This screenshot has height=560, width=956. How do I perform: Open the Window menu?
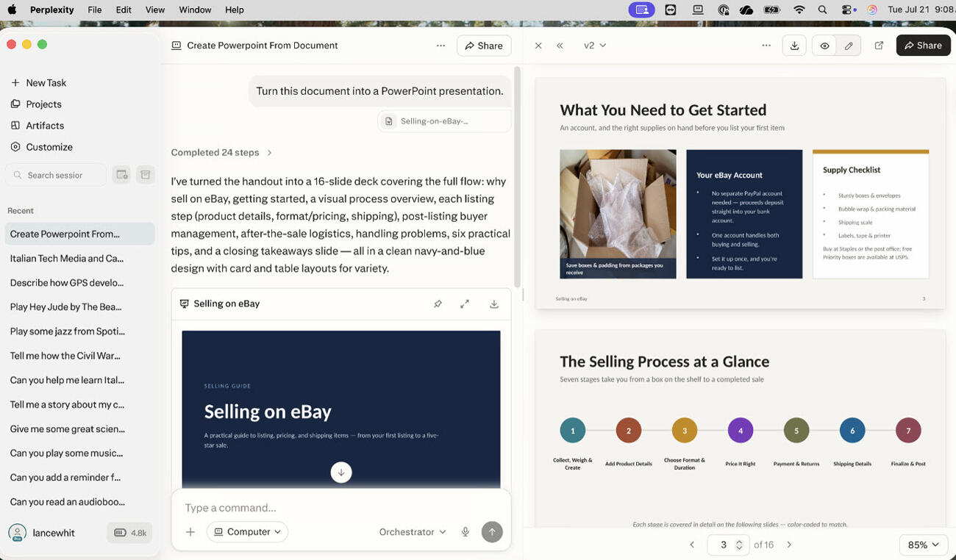(195, 10)
